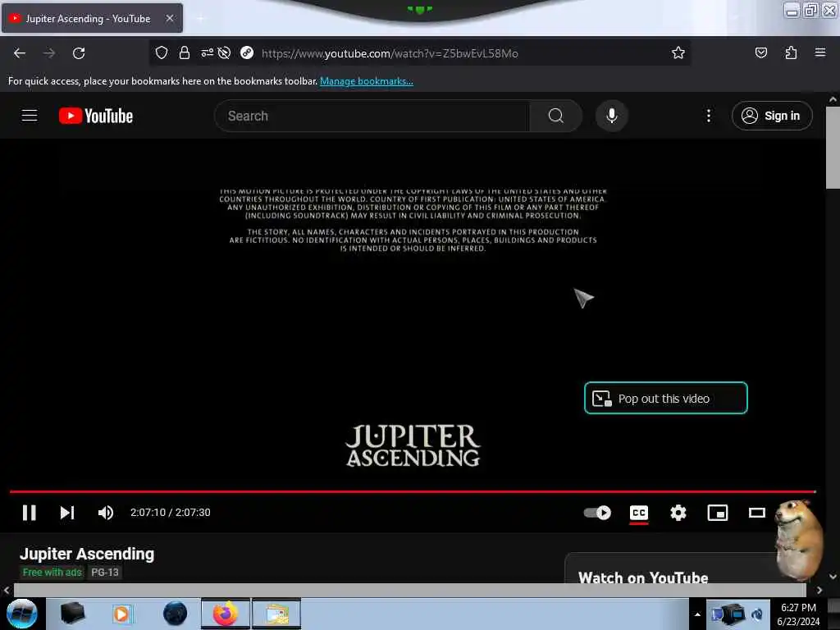Click the autoplay blocked icon

(225, 52)
